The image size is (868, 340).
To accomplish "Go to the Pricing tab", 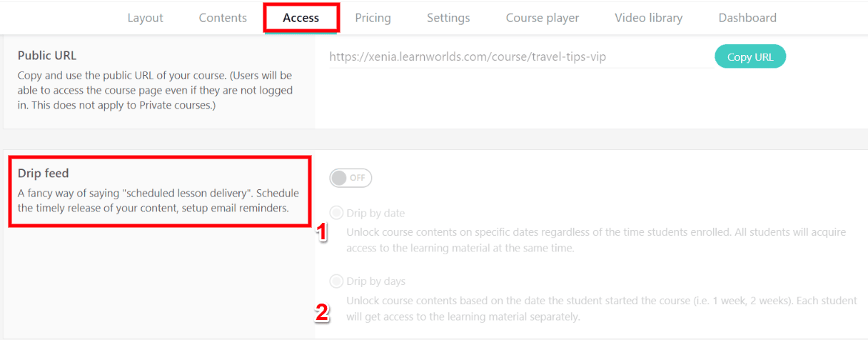I will click(373, 18).
